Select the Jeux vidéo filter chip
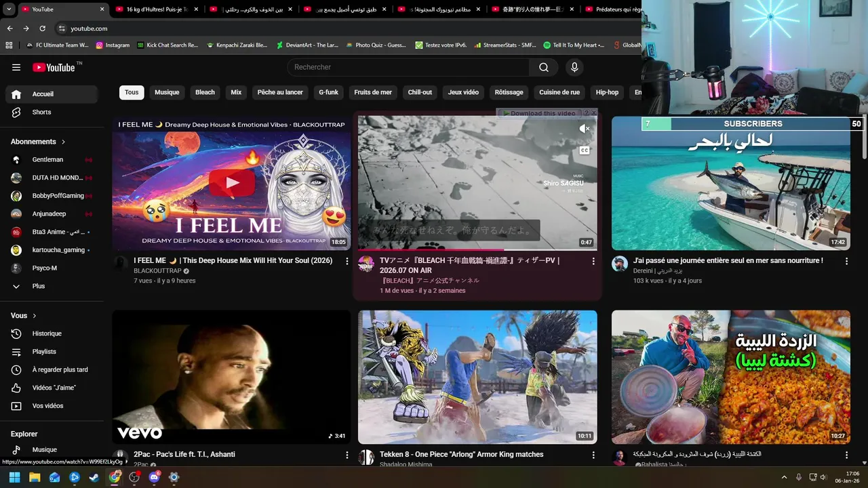Viewport: 868px width, 488px height. [463, 92]
